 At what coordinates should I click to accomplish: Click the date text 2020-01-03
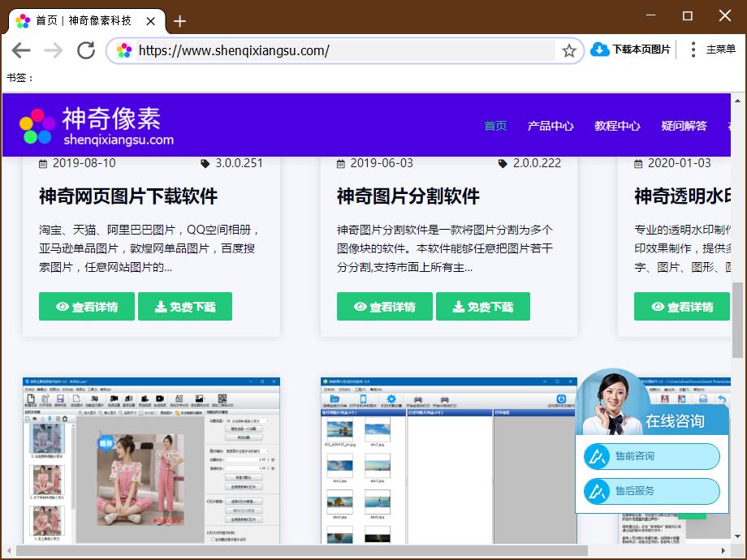pyautogui.click(x=679, y=163)
